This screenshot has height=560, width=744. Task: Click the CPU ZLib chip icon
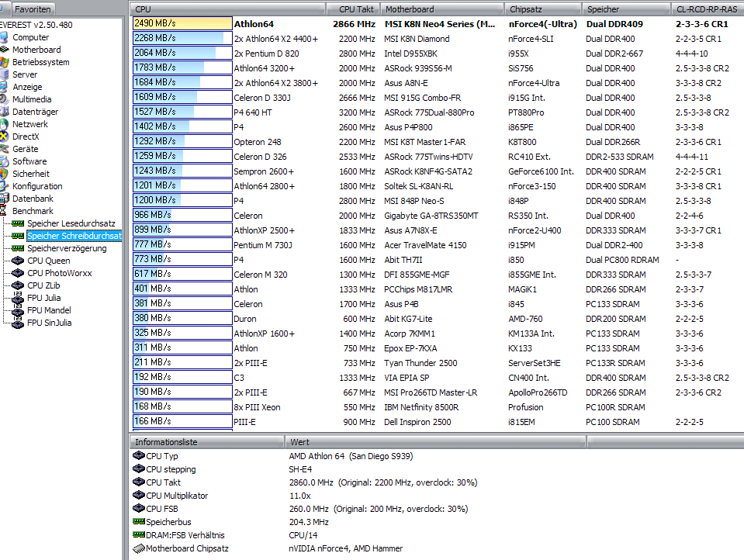coord(18,285)
